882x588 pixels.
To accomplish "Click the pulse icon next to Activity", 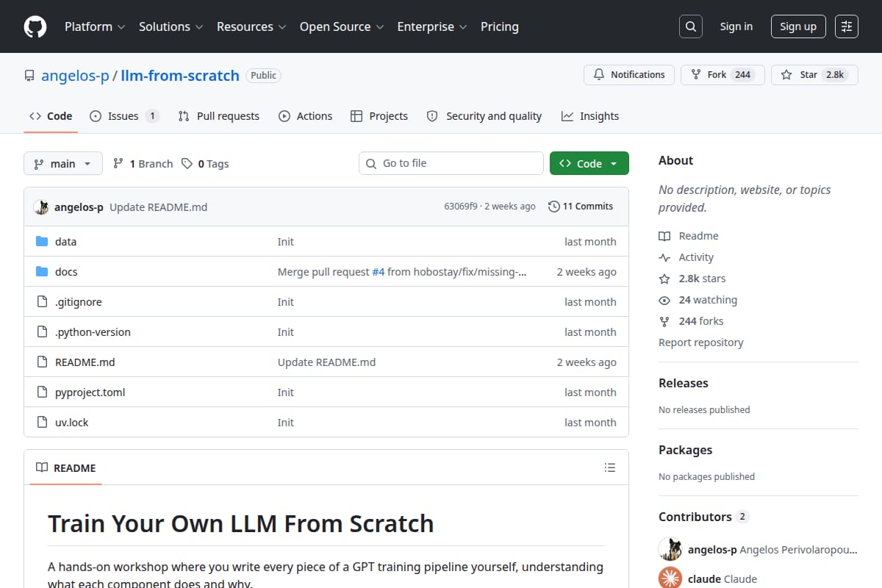I will point(664,257).
